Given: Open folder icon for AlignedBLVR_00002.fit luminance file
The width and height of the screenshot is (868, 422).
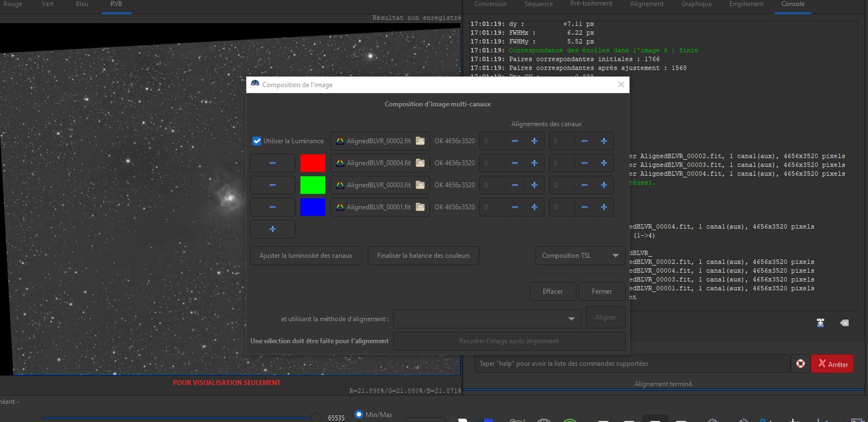Looking at the screenshot, I should (x=420, y=141).
